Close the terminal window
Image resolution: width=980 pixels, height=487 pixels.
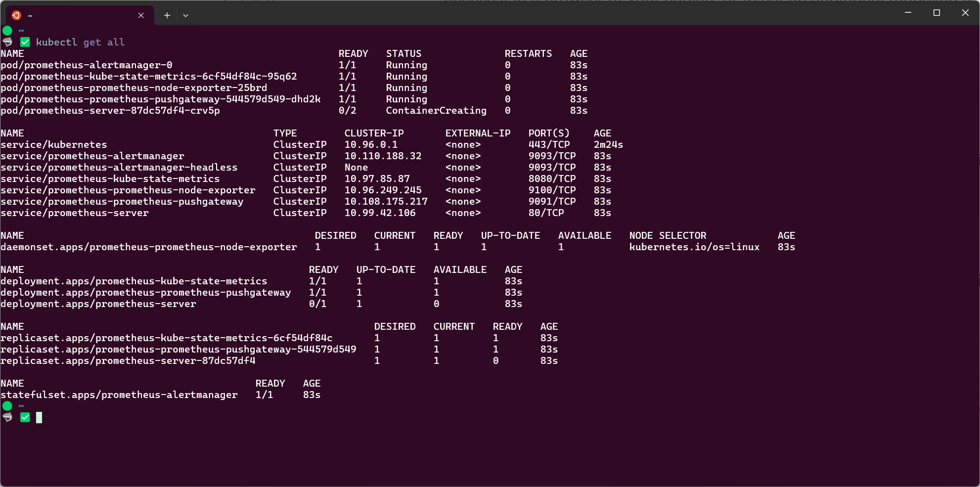pos(965,12)
